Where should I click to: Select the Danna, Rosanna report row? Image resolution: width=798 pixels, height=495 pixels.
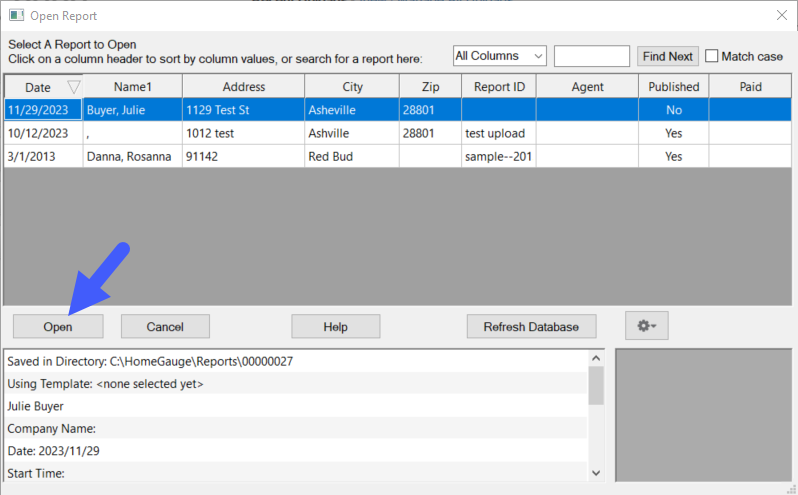click(130, 157)
